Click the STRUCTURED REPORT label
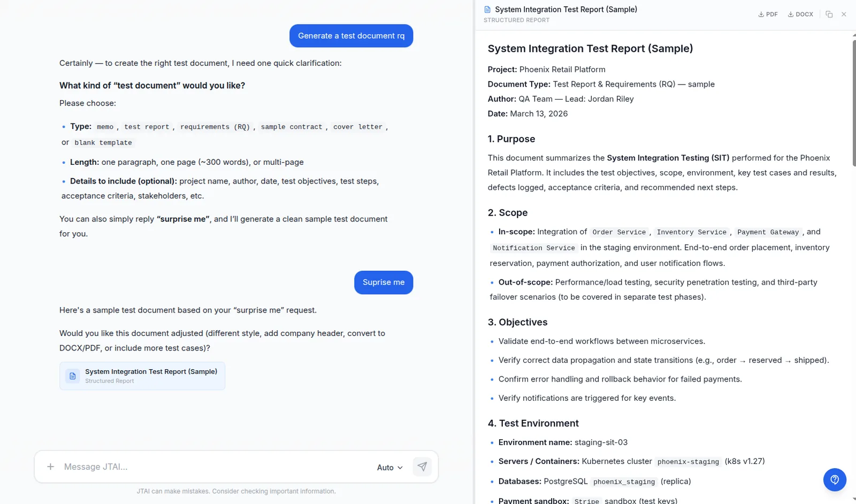856x504 pixels. tap(516, 20)
